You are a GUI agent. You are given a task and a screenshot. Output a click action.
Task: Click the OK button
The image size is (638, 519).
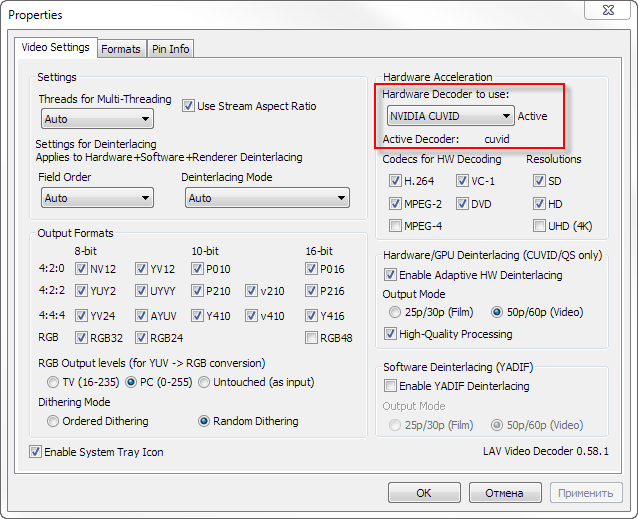click(424, 493)
